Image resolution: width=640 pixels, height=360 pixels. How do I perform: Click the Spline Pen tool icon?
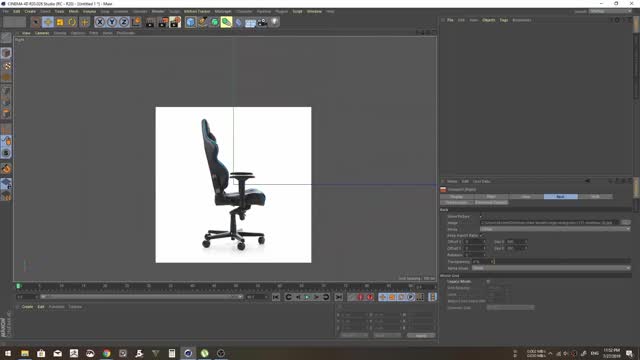click(202, 22)
